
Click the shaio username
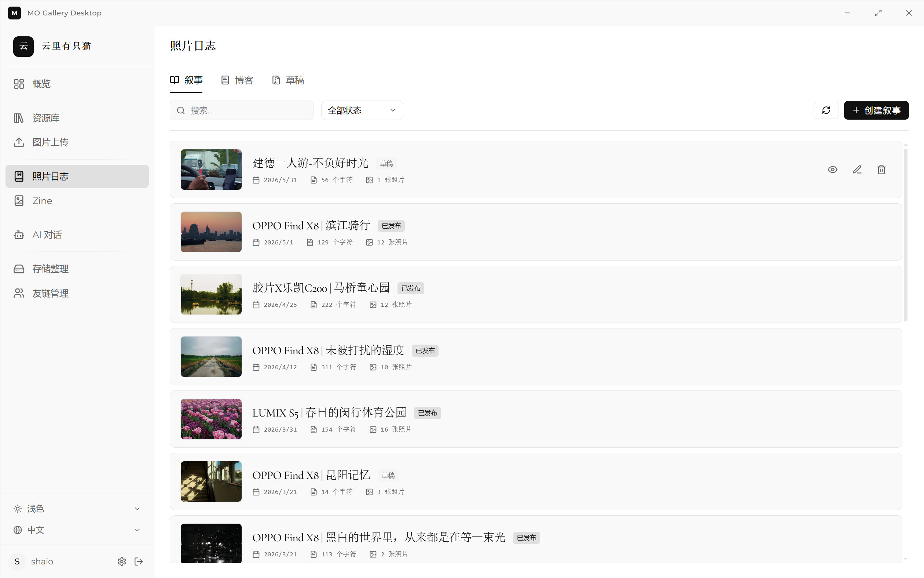click(42, 561)
